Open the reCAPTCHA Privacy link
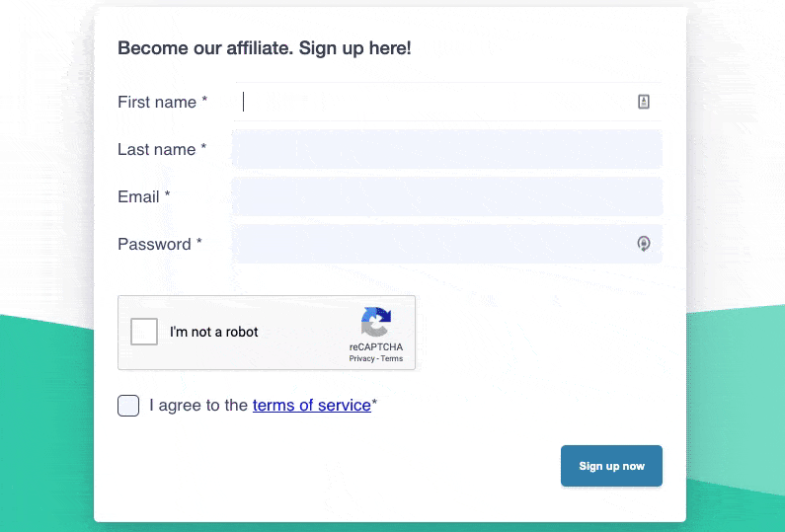The height and width of the screenshot is (532, 785). pyautogui.click(x=361, y=358)
